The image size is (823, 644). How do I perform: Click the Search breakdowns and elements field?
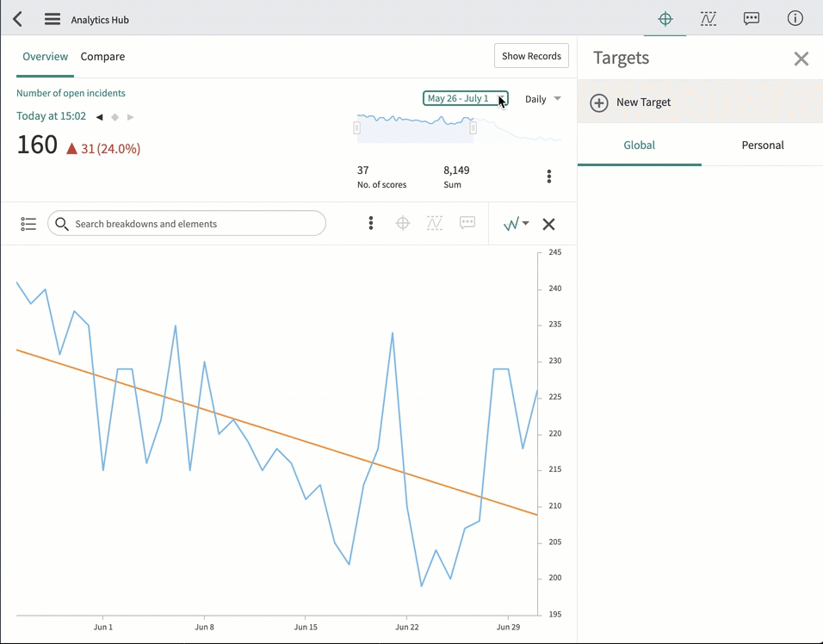coord(186,224)
